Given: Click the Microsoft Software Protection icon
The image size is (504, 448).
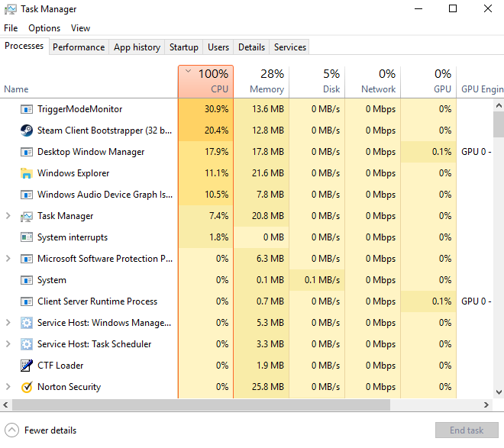Looking at the screenshot, I should tap(27, 259).
